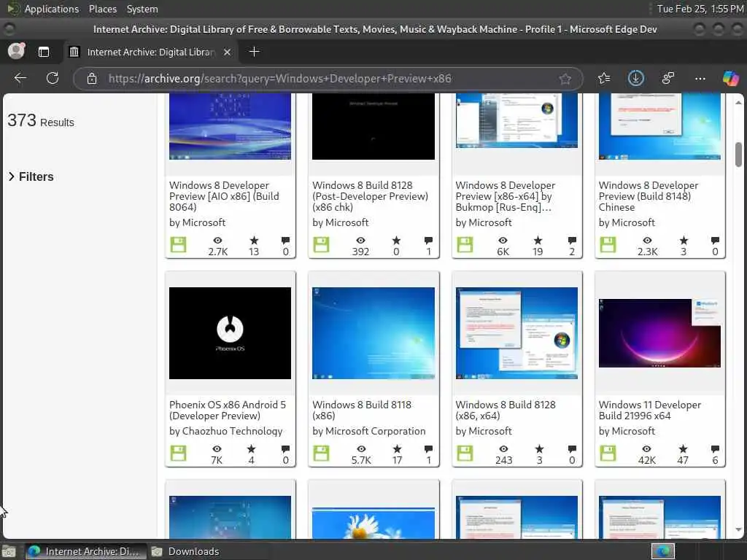Click software floppy icon on Phoenix OS card
This screenshot has width=747, height=560.
tap(179, 454)
